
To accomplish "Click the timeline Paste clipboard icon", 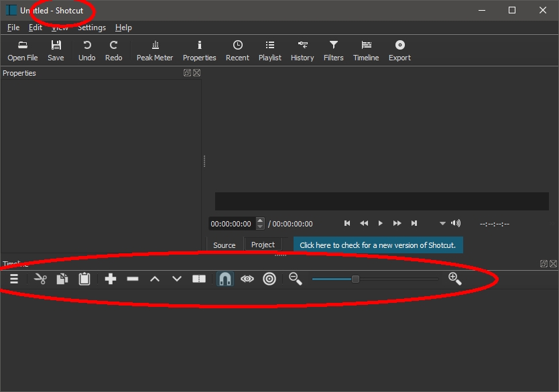I will tap(84, 279).
